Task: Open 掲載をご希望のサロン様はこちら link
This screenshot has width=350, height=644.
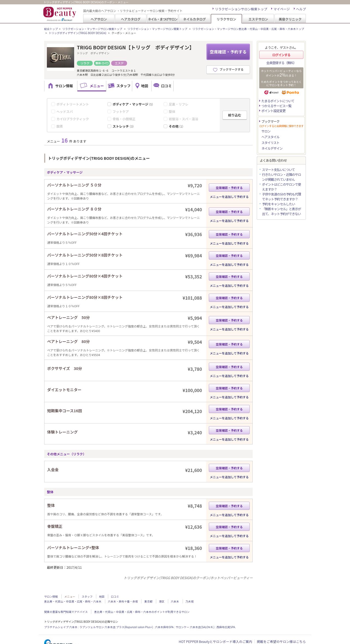Action: click(x=281, y=642)
